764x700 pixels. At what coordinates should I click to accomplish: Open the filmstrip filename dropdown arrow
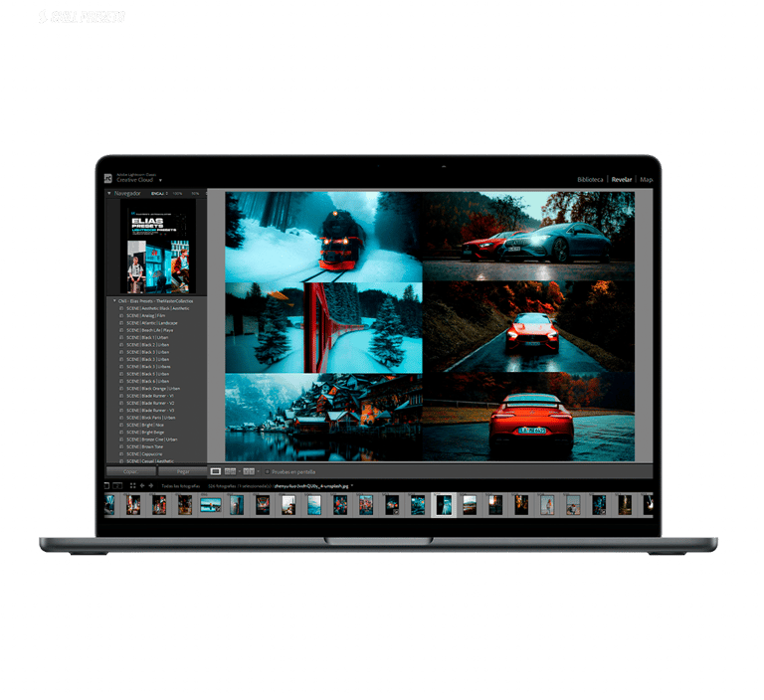(352, 486)
